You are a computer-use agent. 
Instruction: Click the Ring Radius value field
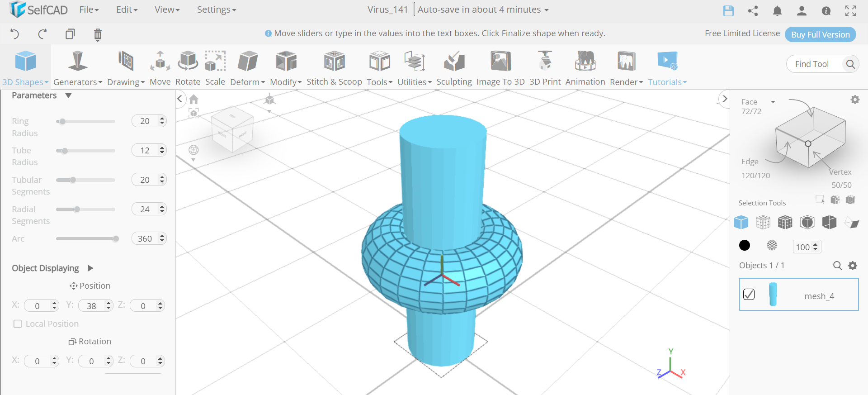click(x=149, y=121)
